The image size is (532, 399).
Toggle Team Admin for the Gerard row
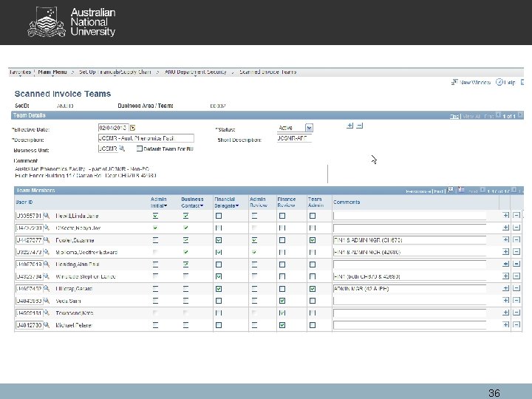pos(313,289)
